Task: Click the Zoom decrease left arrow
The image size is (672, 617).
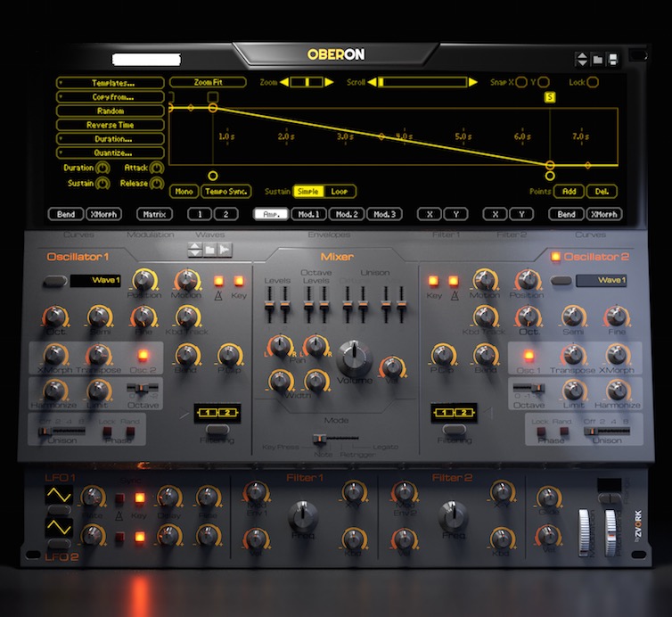Action: coord(284,82)
